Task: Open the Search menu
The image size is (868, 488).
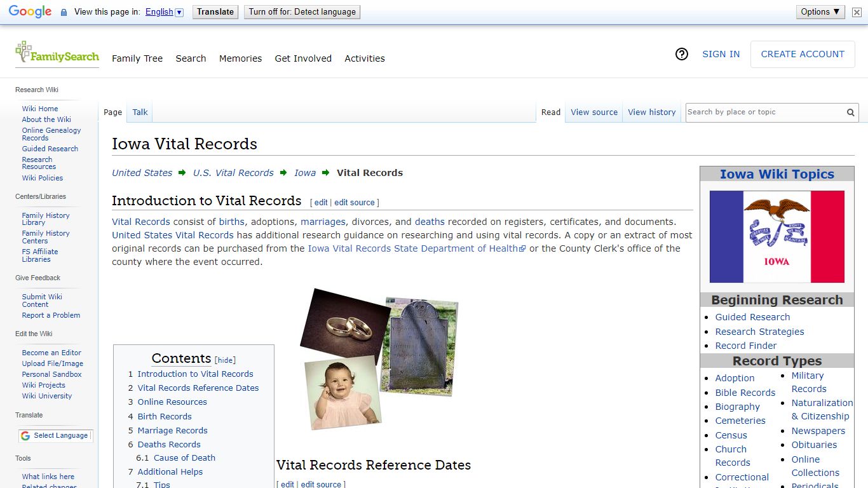Action: (x=191, y=58)
